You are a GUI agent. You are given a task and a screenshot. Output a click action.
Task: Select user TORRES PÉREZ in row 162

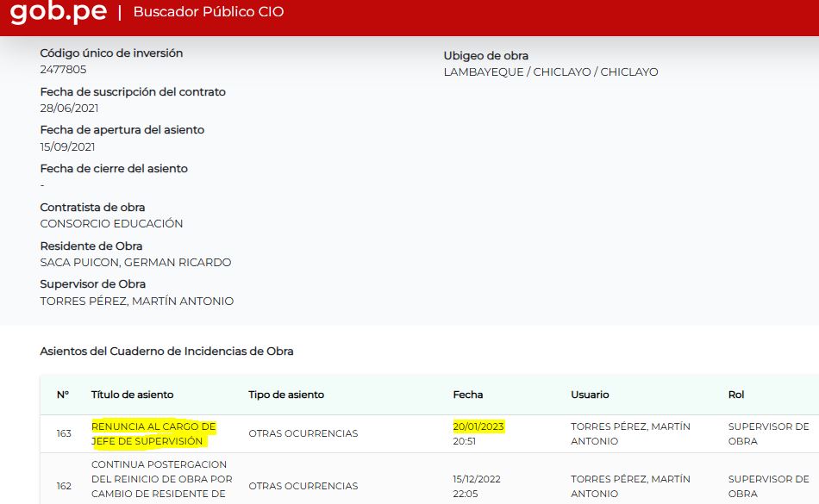pyautogui.click(x=630, y=486)
